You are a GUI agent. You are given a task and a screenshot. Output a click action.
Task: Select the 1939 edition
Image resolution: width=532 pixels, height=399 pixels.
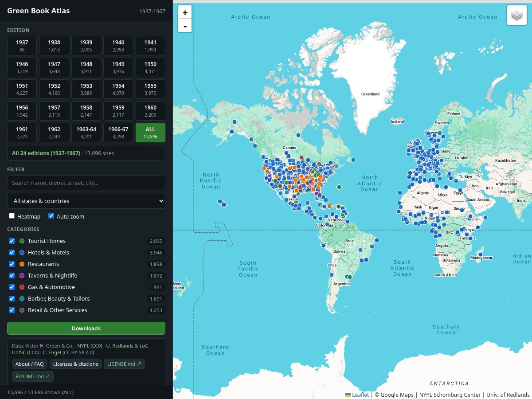click(86, 46)
